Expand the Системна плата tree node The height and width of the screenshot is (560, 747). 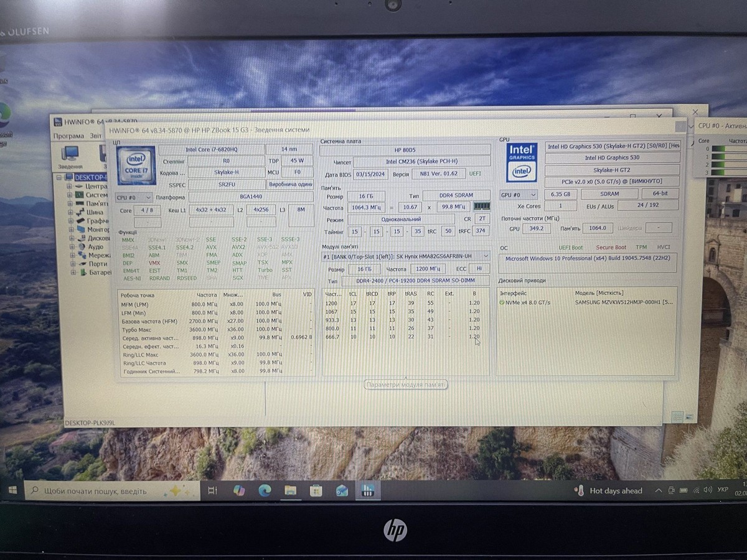(x=70, y=195)
